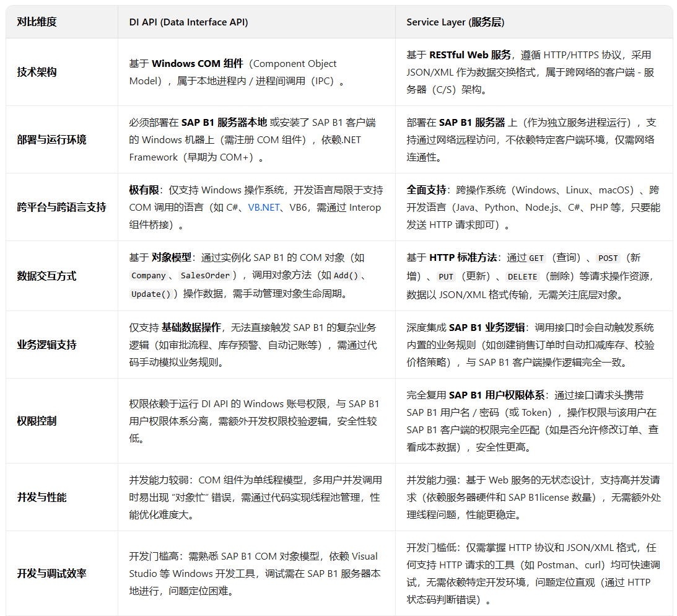Click the bold 'SAP B1 用户权限体系' text

click(x=497, y=395)
